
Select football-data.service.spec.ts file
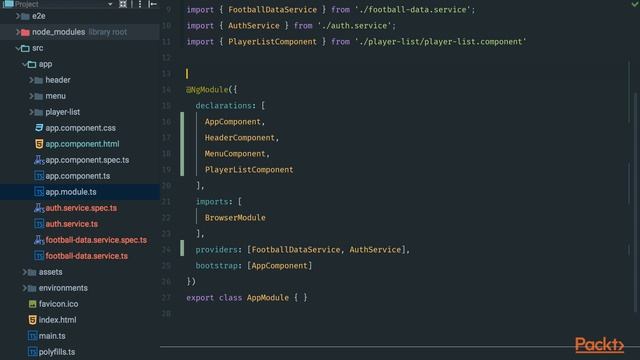pos(96,240)
